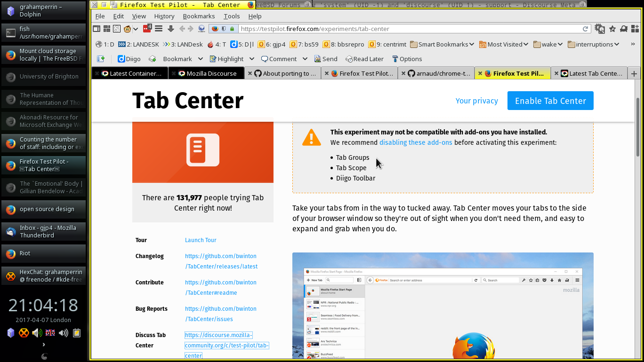Click the bookmark star icon
The image size is (644, 362).
click(612, 29)
